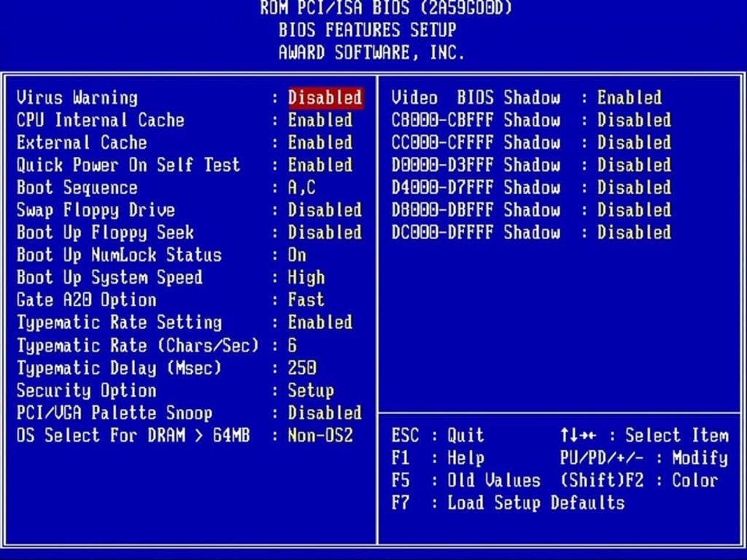Image resolution: width=747 pixels, height=560 pixels.
Task: Click the Typematic Rate Setting label
Action: 119,323
